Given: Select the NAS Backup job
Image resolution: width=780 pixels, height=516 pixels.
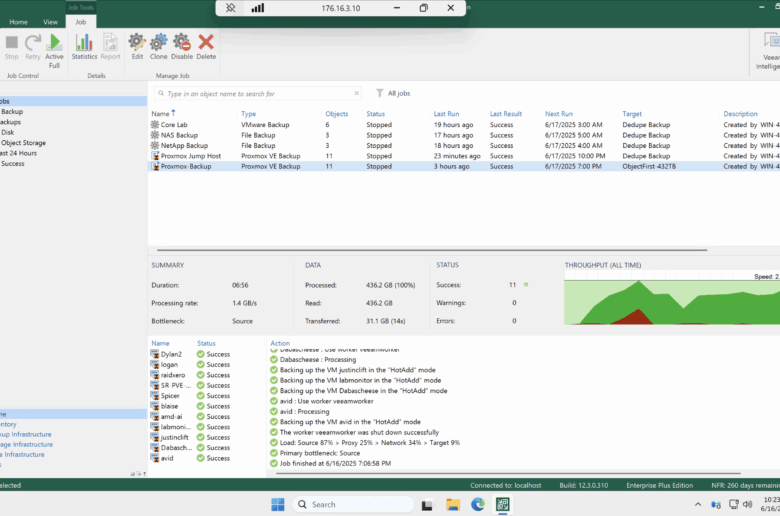Looking at the screenshot, I should 464,135.
